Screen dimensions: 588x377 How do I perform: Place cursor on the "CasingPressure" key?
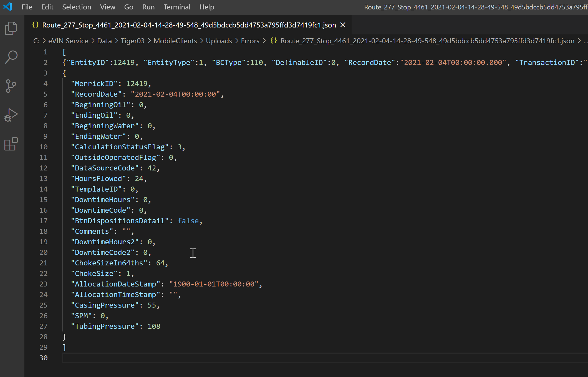coord(105,305)
